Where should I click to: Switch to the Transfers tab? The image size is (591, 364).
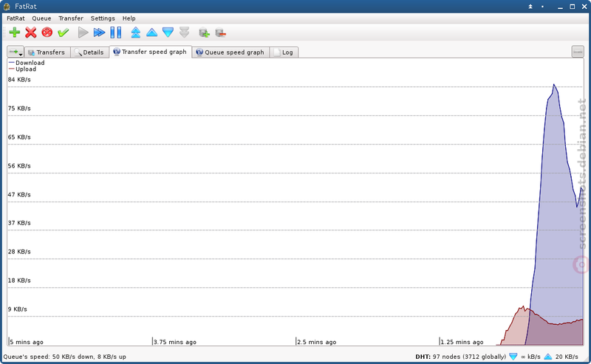[47, 52]
